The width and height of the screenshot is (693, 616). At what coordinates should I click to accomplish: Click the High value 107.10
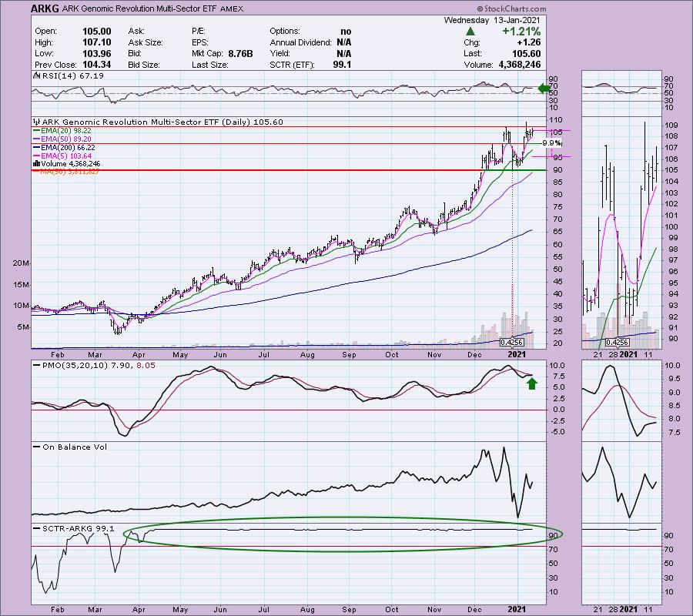pos(97,42)
